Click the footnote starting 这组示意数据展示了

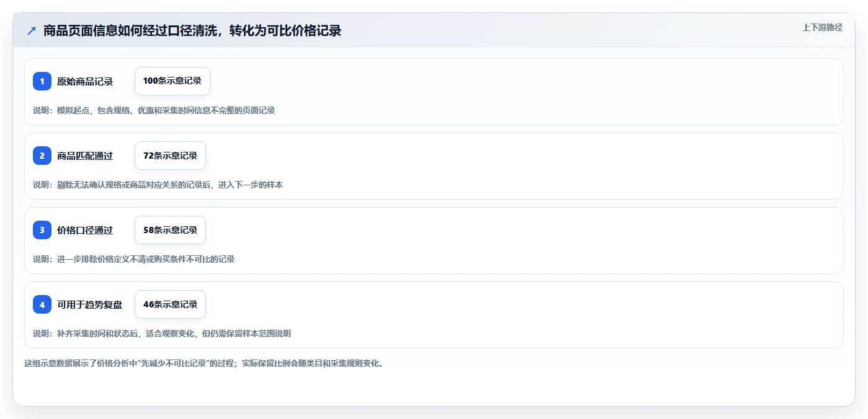pos(204,363)
